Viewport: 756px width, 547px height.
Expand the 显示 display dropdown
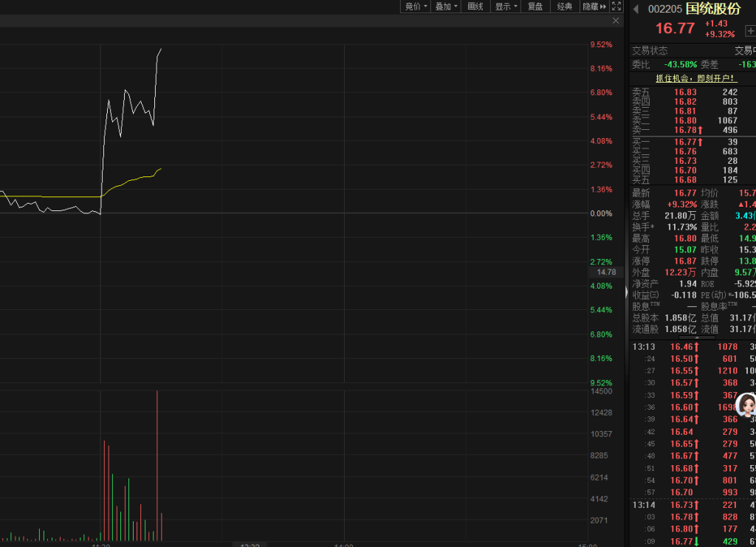[x=506, y=7]
